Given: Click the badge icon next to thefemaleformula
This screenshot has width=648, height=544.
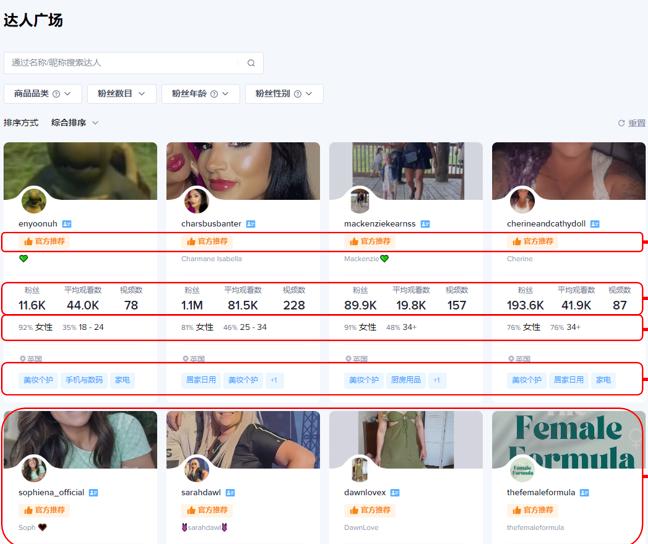Looking at the screenshot, I should (x=584, y=493).
